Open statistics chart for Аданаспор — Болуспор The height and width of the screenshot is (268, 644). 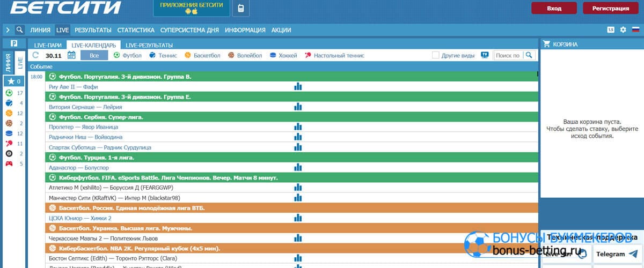click(298, 167)
